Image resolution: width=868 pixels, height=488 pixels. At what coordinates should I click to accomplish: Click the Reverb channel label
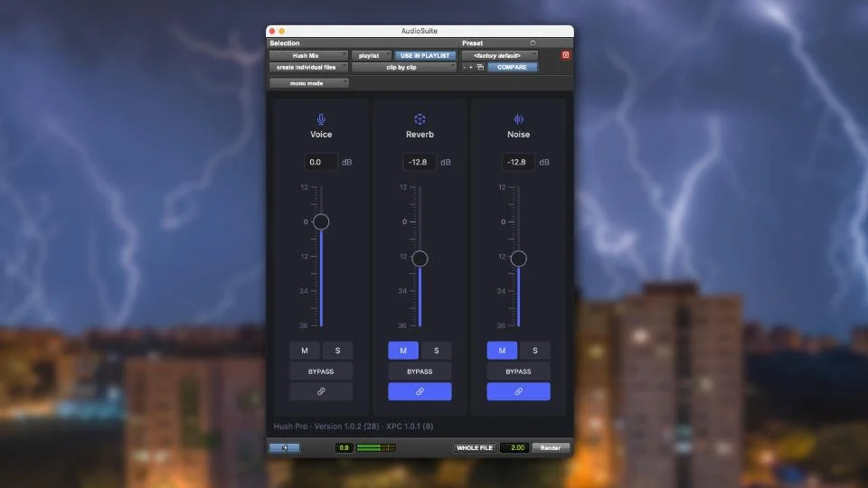click(420, 135)
